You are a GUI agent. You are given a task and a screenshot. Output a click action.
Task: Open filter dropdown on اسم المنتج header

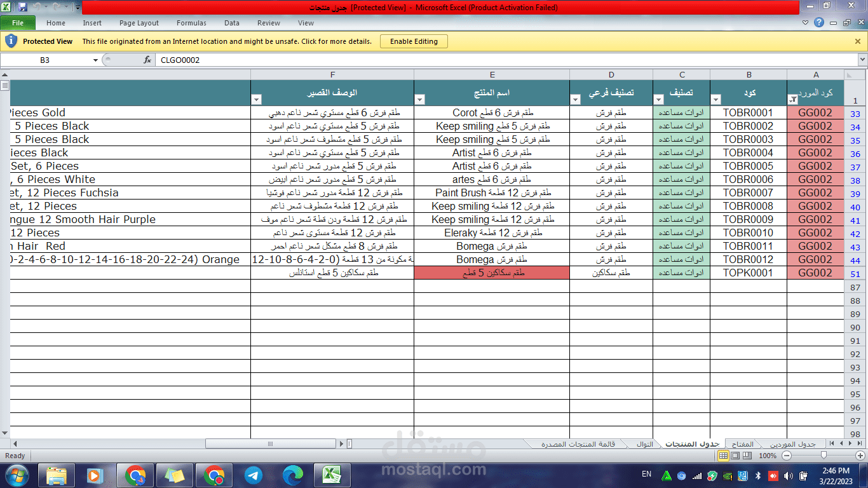(x=420, y=99)
